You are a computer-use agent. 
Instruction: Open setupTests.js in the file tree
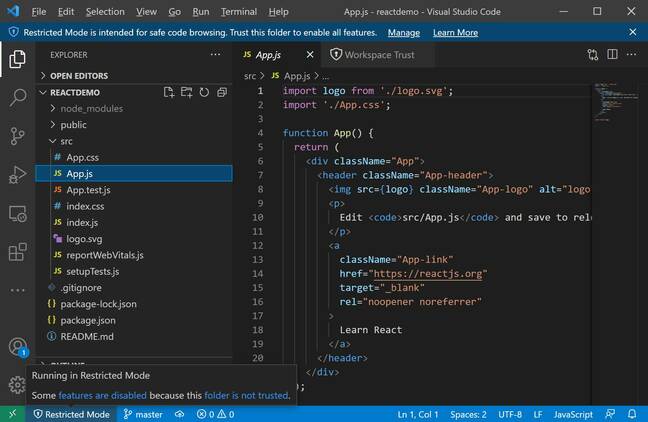point(134,272)
